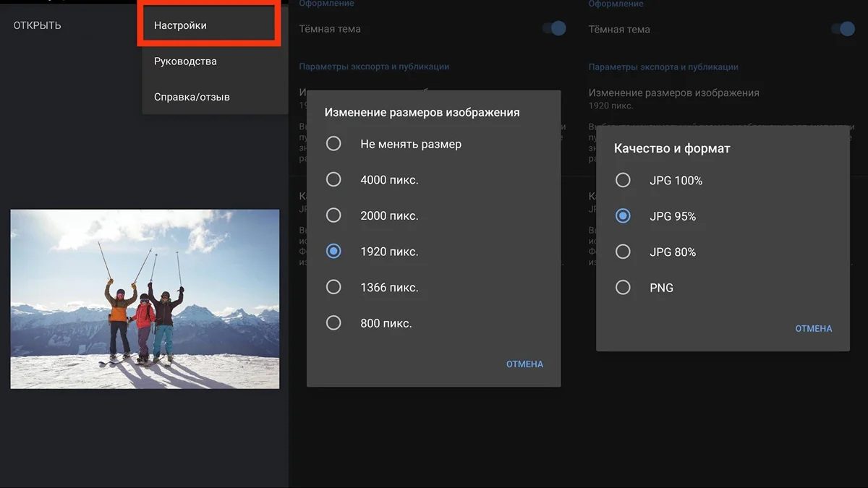Set image size to 1366 пикс.
Screen dimensions: 868x488
pyautogui.click(x=333, y=287)
